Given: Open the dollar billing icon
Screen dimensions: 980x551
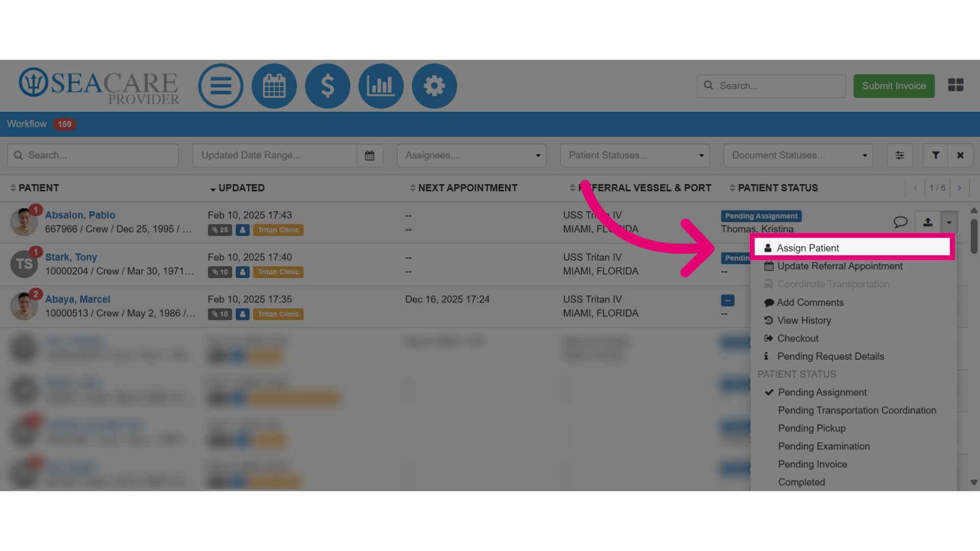Looking at the screenshot, I should point(328,86).
